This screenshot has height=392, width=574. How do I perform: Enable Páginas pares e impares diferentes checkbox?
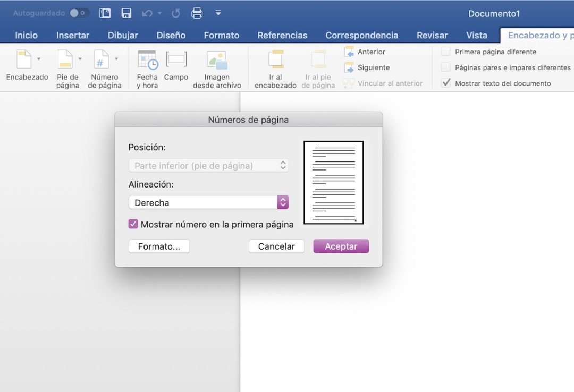(445, 67)
